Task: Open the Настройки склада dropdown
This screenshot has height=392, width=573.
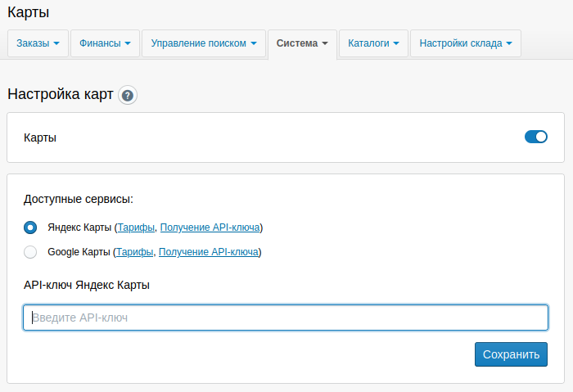Action: coord(466,43)
